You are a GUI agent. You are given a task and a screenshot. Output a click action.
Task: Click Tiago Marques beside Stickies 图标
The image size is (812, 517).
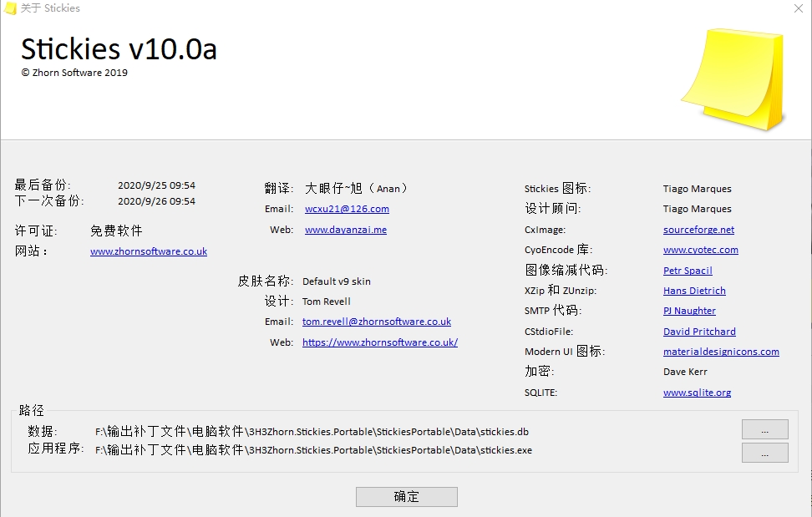(x=697, y=189)
